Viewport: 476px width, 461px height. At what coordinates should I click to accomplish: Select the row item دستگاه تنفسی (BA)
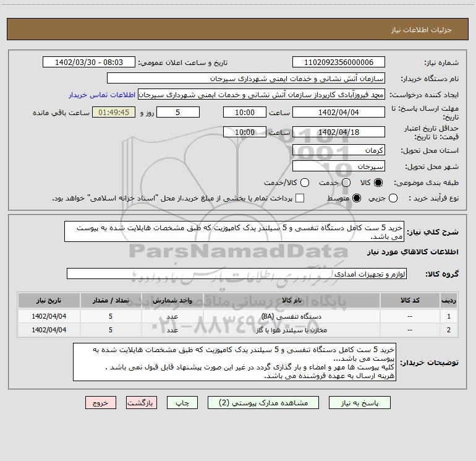pyautogui.click(x=291, y=316)
